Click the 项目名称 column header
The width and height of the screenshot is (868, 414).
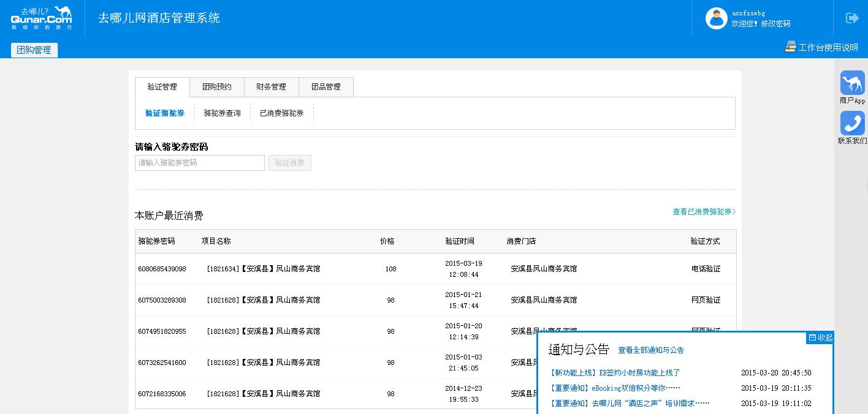[216, 241]
